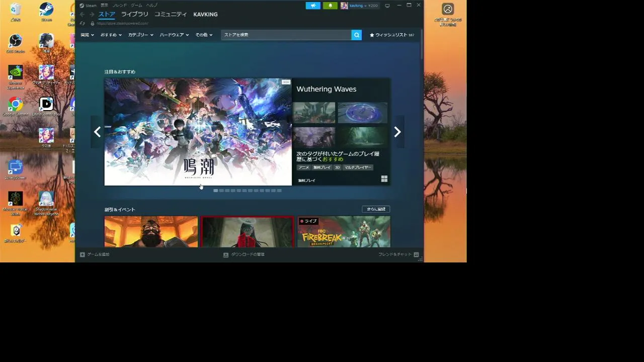Open the ゲーム menu
This screenshot has height=362, width=644.
[136, 6]
